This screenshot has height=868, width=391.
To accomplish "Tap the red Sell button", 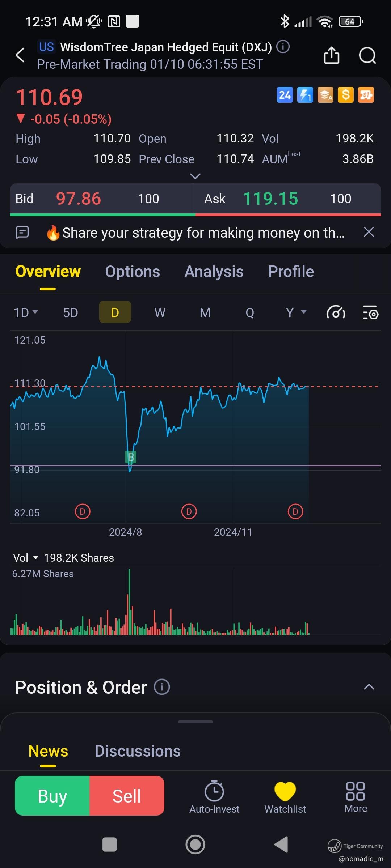I will click(x=127, y=796).
